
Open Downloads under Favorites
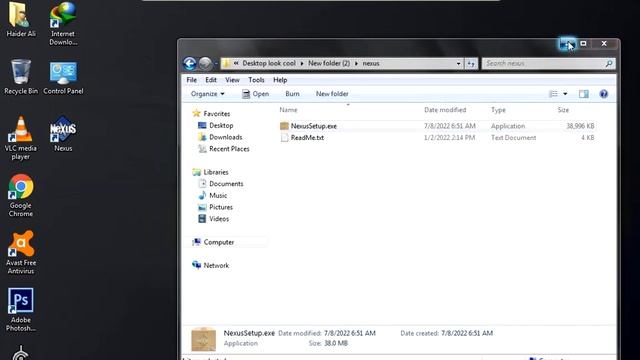pos(220,137)
